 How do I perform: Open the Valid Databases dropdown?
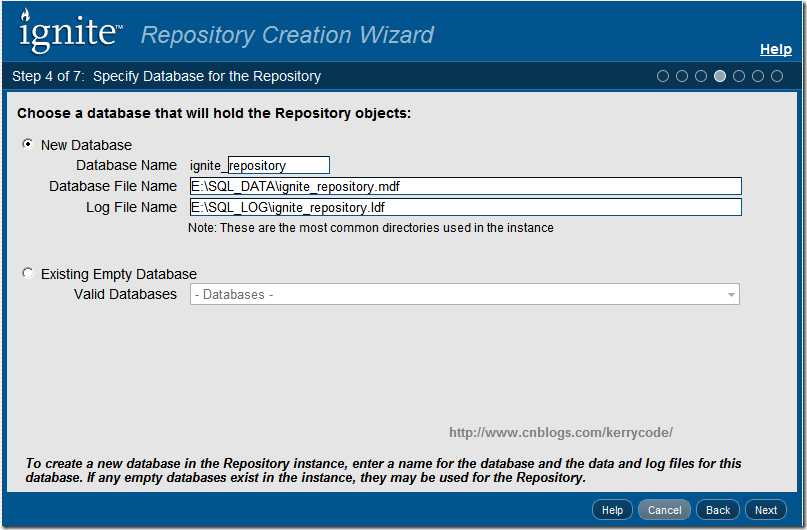[x=465, y=294]
